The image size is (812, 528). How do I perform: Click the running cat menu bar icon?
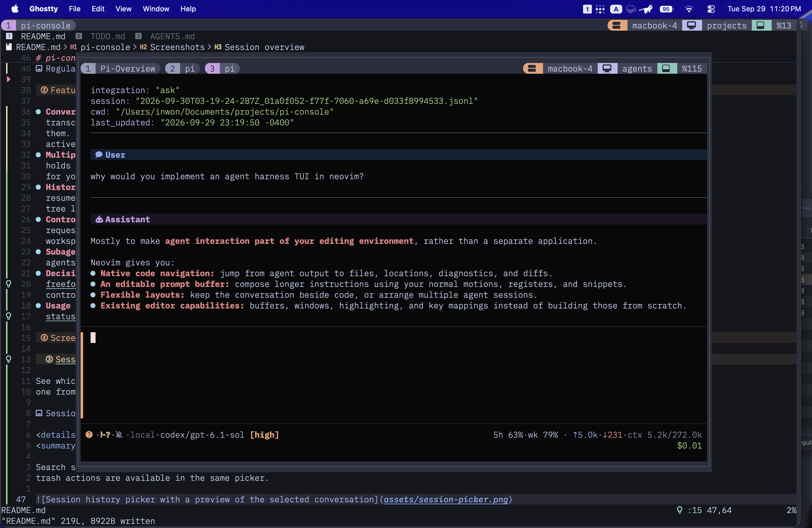point(646,9)
